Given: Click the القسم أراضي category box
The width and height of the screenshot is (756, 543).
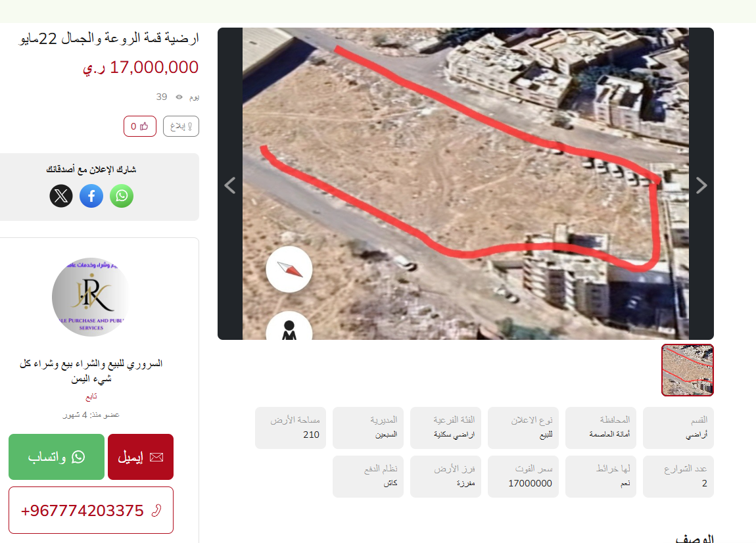Looking at the screenshot, I should tap(678, 428).
